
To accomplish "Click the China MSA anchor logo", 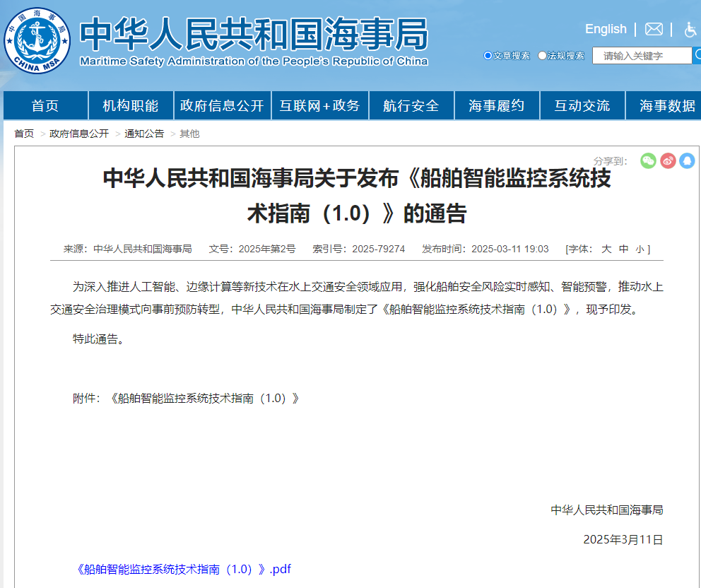I will [37, 40].
